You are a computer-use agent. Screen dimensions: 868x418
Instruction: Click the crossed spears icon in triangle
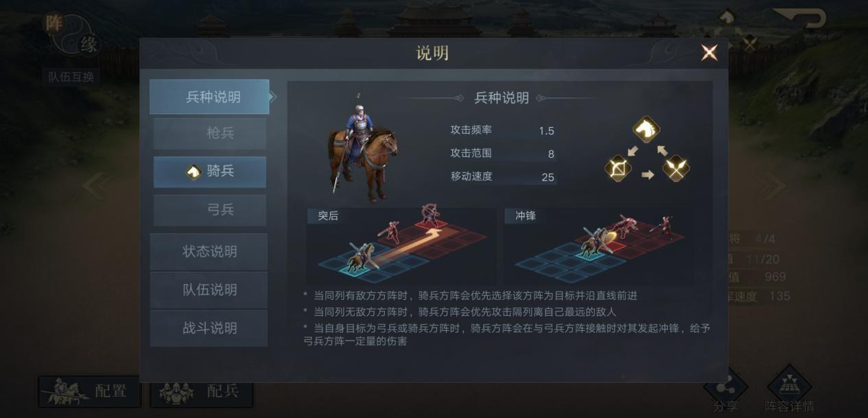[x=676, y=168]
